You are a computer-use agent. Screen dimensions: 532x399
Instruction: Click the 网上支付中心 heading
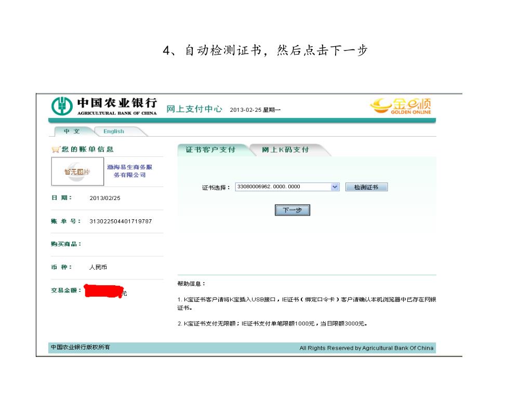(x=194, y=109)
